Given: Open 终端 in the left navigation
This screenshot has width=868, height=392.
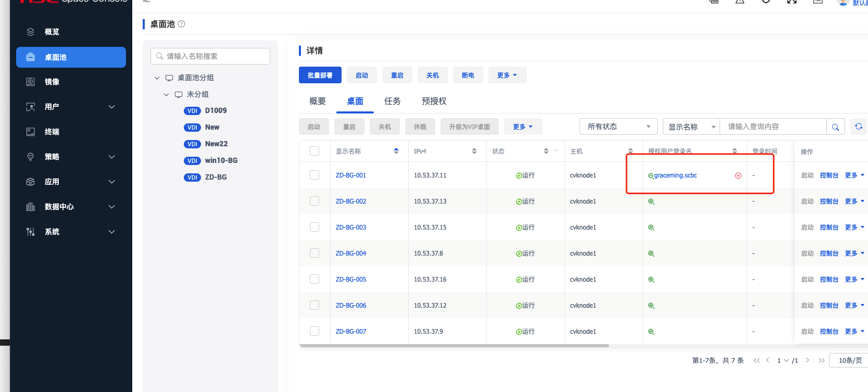Looking at the screenshot, I should tap(52, 132).
